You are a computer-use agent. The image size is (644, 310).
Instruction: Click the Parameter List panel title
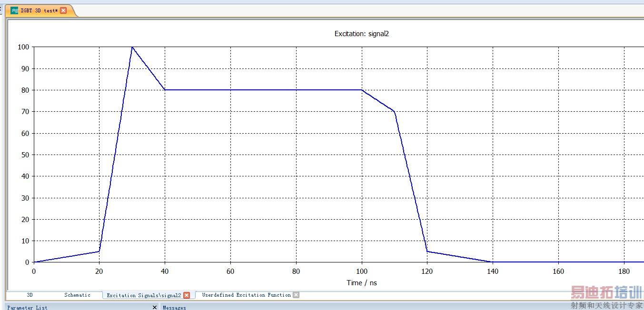[27, 308]
